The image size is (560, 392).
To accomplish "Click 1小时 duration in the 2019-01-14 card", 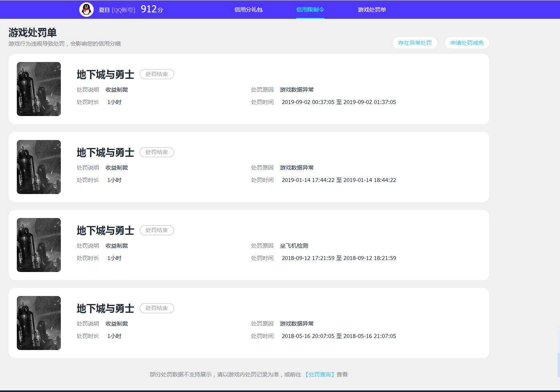I will [114, 180].
